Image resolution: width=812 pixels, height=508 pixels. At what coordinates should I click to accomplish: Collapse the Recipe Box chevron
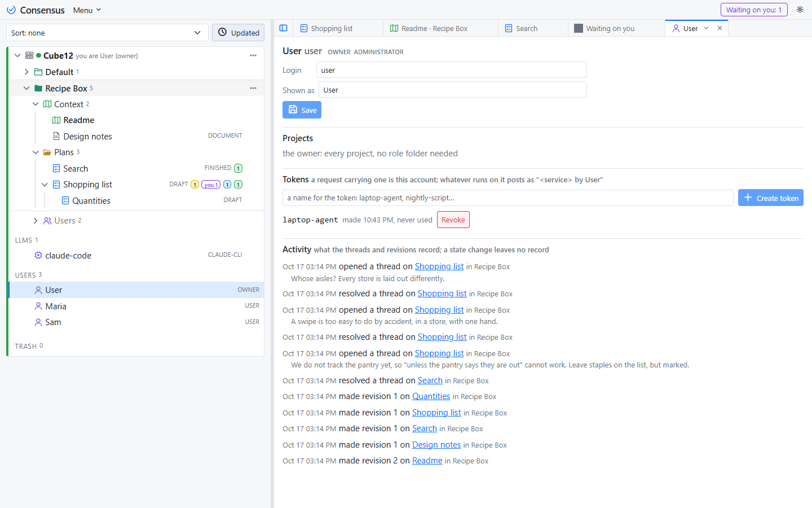point(27,88)
